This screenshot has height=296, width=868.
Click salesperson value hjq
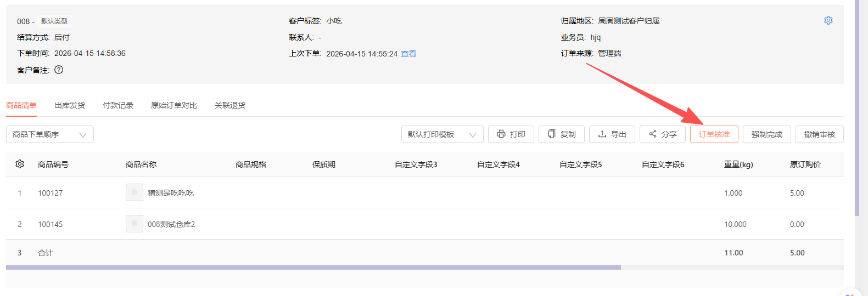pyautogui.click(x=596, y=37)
